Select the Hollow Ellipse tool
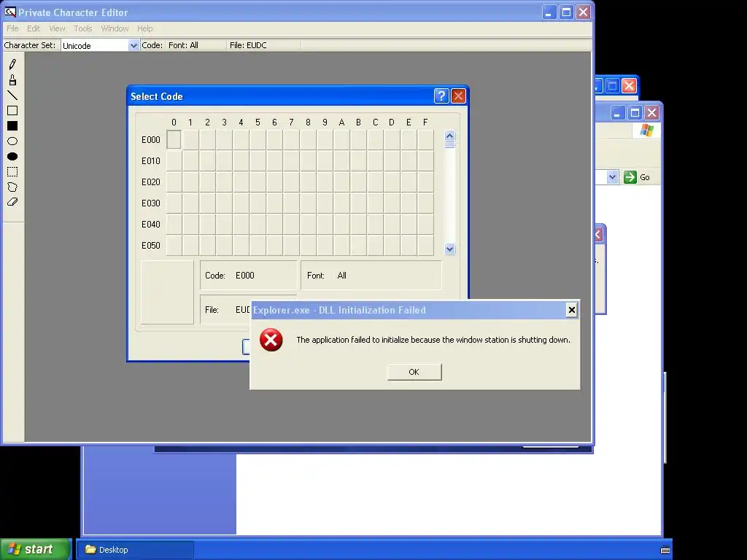The height and width of the screenshot is (560, 747). click(x=12, y=141)
